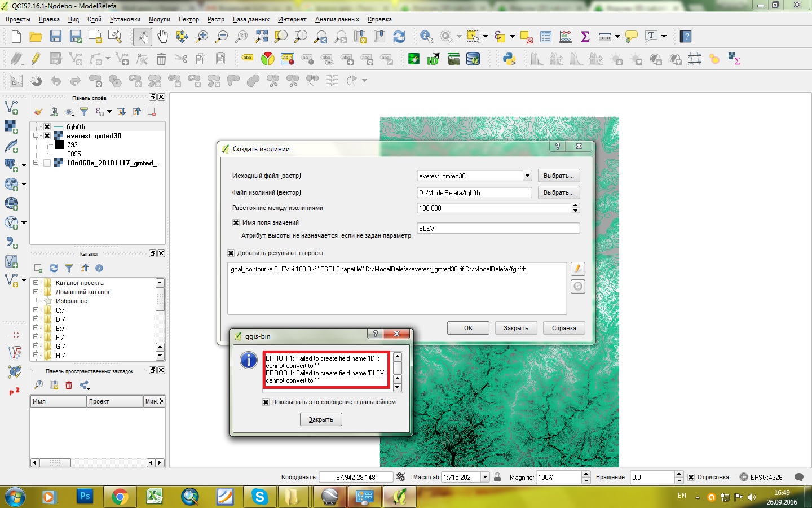
Task: Uncheck add result to project option
Action: click(231, 253)
